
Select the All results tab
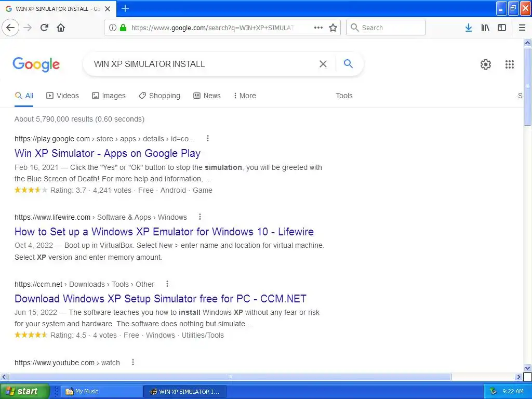[24, 96]
